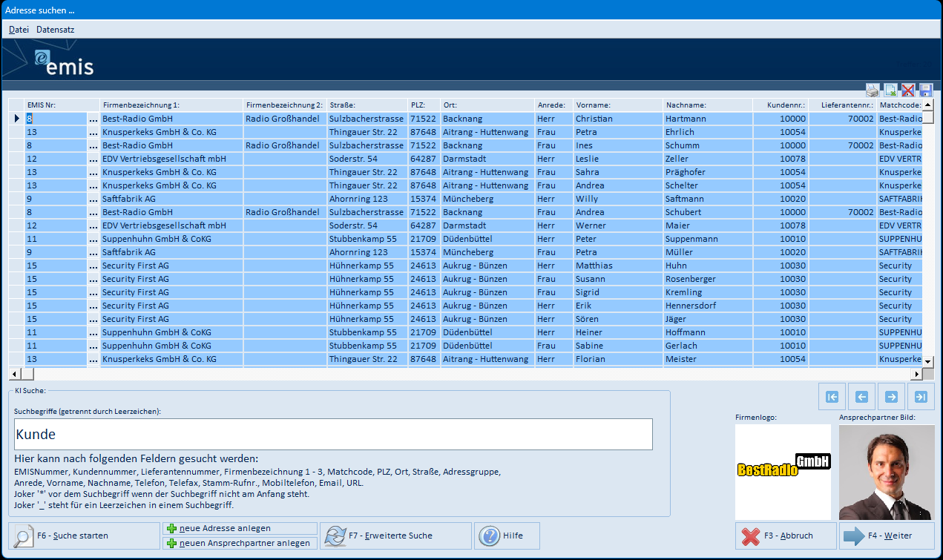Delete saved layout via red-crossed disk icon
Image resolution: width=943 pixels, height=560 pixels.
coord(908,90)
